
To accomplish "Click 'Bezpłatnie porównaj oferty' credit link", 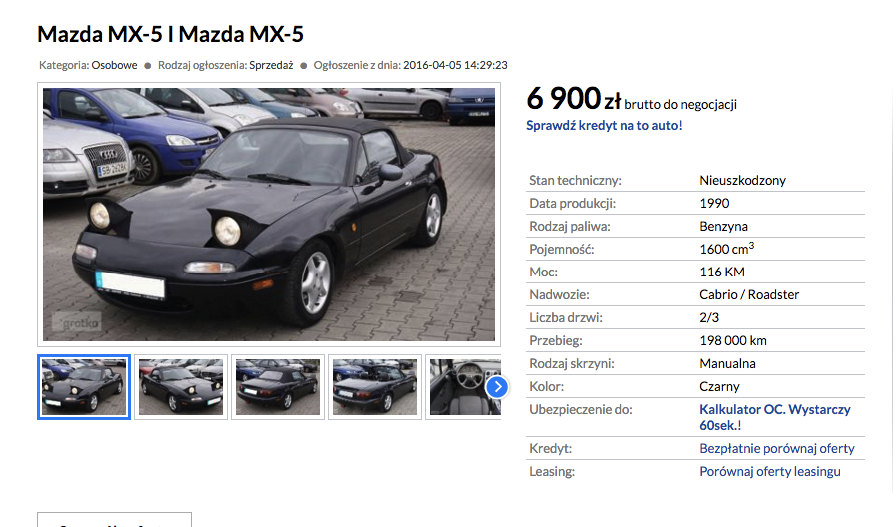I will coord(777,449).
